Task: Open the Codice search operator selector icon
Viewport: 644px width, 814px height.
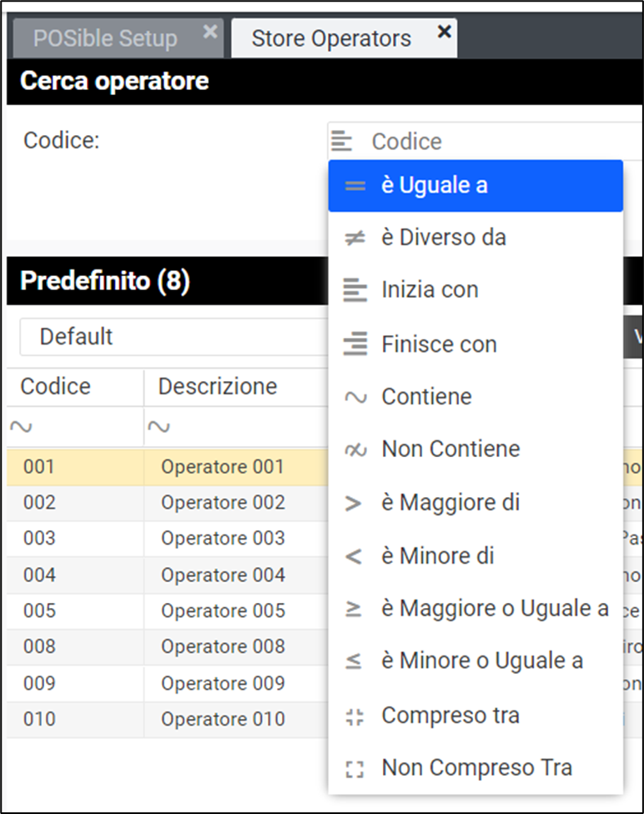Action: [x=341, y=141]
